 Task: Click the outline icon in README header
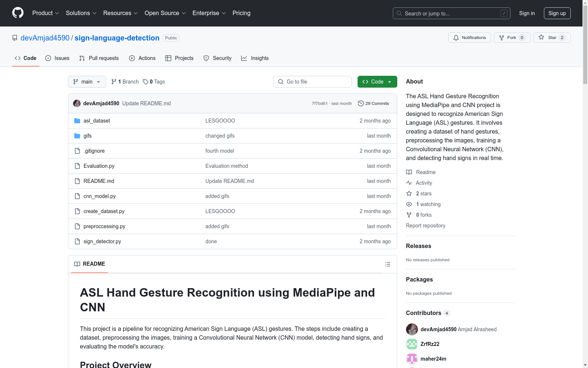[x=387, y=264]
